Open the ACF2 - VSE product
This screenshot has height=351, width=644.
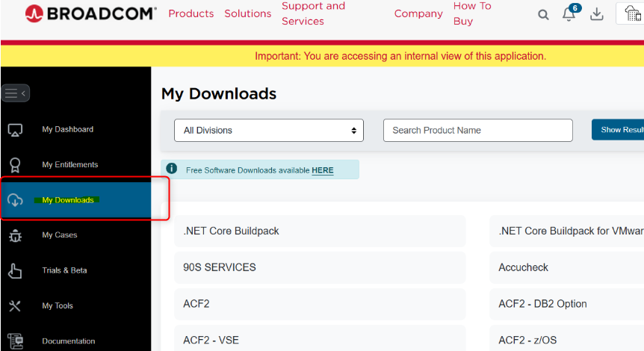[x=320, y=340]
